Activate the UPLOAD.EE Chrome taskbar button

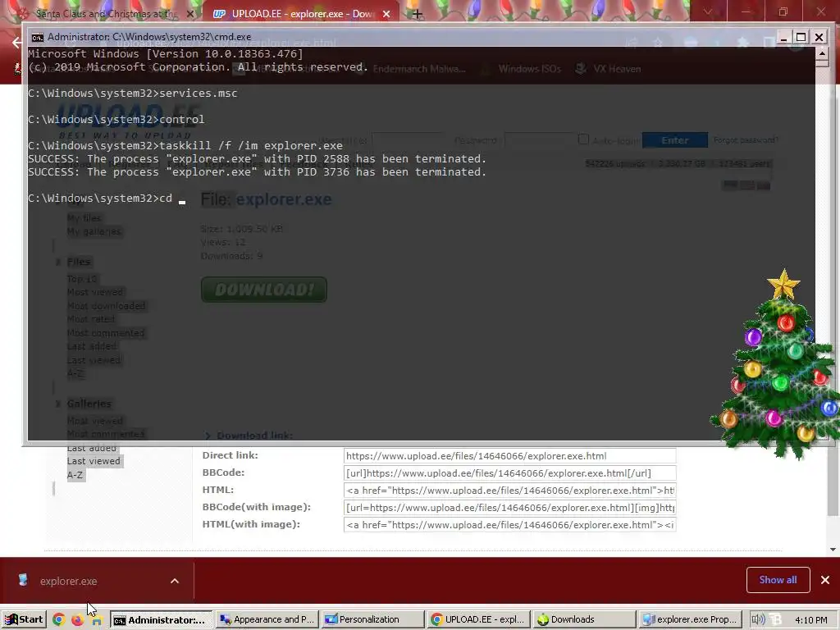pyautogui.click(x=479, y=619)
